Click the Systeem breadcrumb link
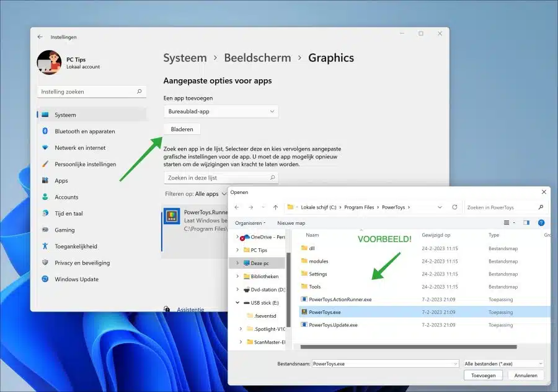 coord(185,58)
